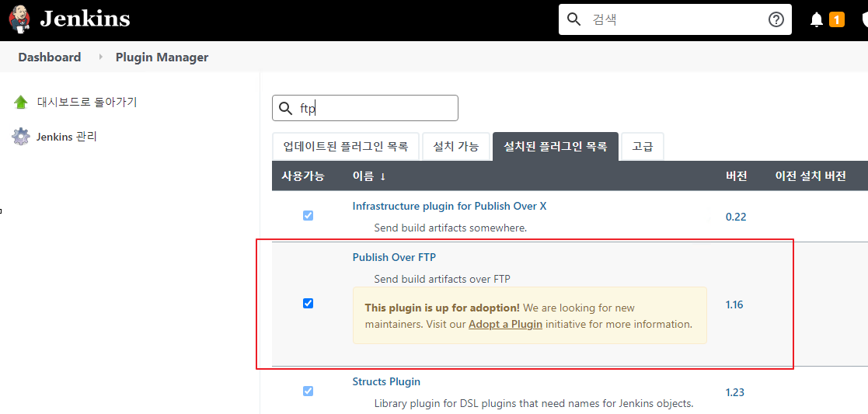This screenshot has width=868, height=414.
Task: Click the Jenkins butler logo icon
Action: 20,19
